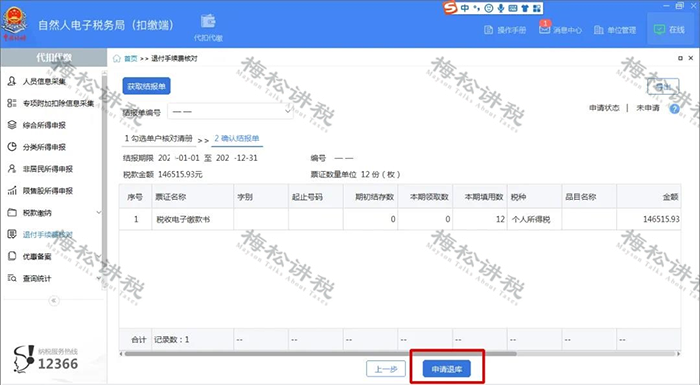700x385 pixels.
Task: Collapse sidebar with double-arrow button
Action: [x=54, y=301]
